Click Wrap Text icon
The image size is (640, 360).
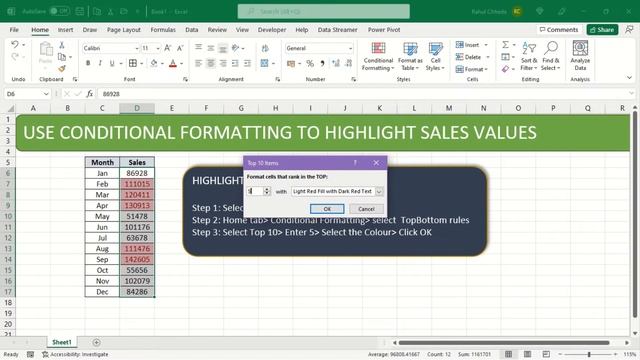click(265, 48)
